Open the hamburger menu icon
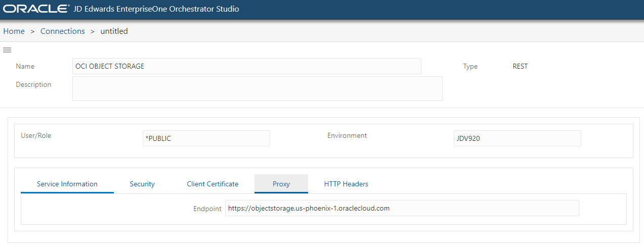The width and height of the screenshot is (644, 252). tap(7, 50)
